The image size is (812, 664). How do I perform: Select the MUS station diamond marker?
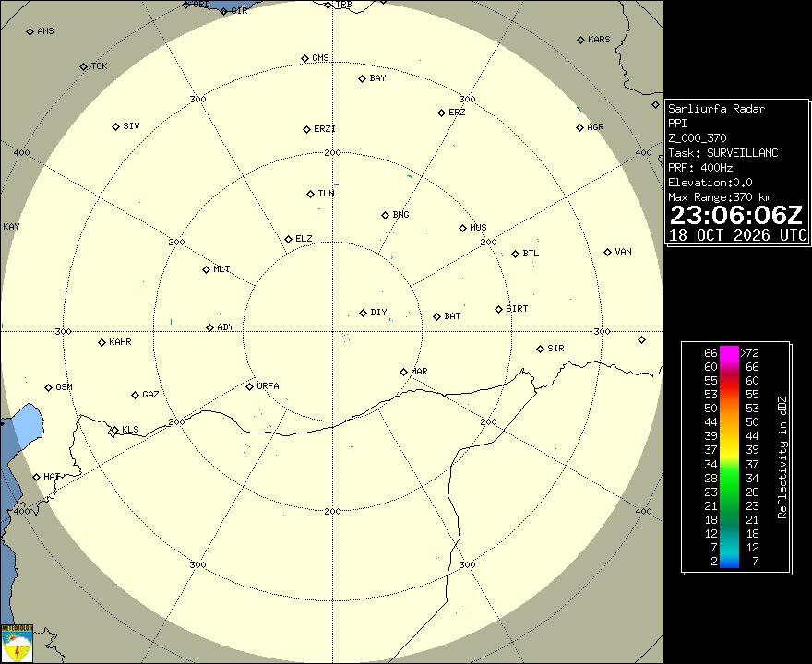click(463, 228)
